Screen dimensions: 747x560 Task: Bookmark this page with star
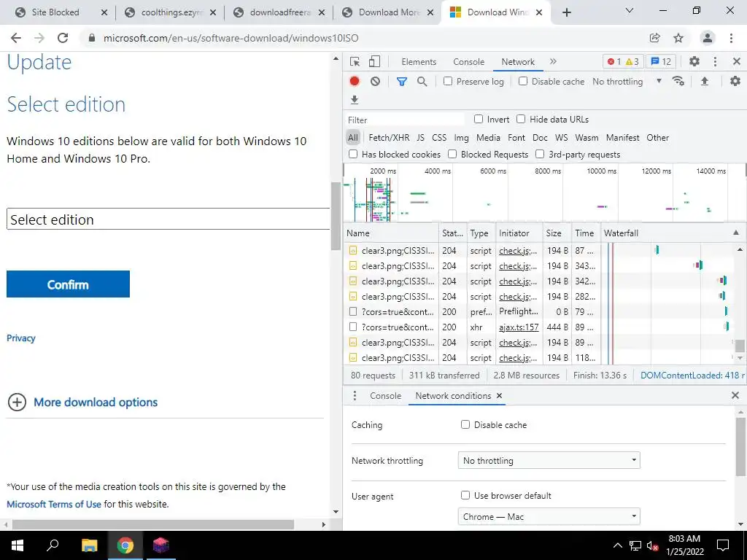(x=678, y=38)
